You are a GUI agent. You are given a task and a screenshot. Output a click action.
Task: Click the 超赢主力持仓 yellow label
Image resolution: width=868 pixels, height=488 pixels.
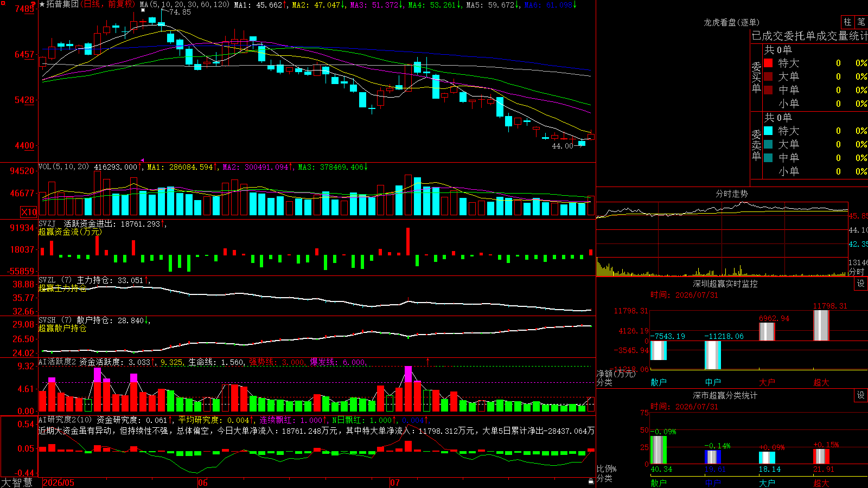62,288
